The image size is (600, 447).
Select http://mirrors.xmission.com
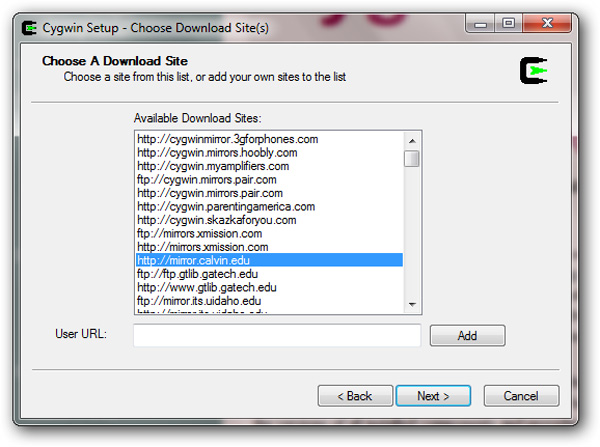(269, 247)
